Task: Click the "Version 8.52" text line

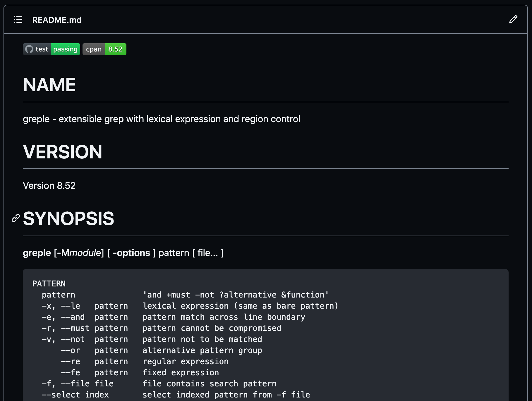Action: pyautogui.click(x=49, y=186)
